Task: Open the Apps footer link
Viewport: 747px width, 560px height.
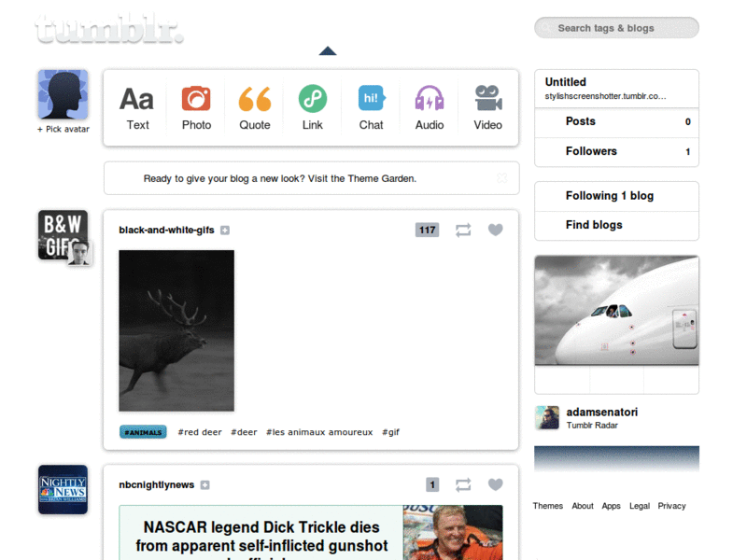Action: point(611,506)
